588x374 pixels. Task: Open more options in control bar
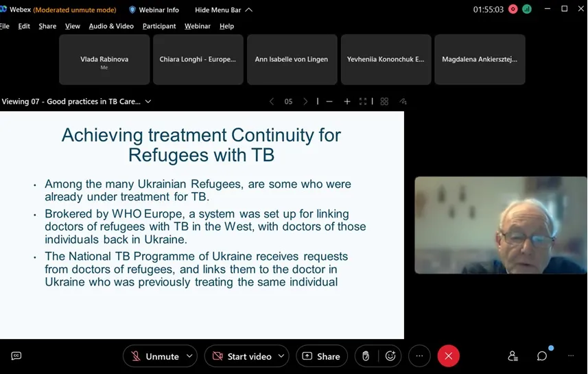click(x=420, y=356)
